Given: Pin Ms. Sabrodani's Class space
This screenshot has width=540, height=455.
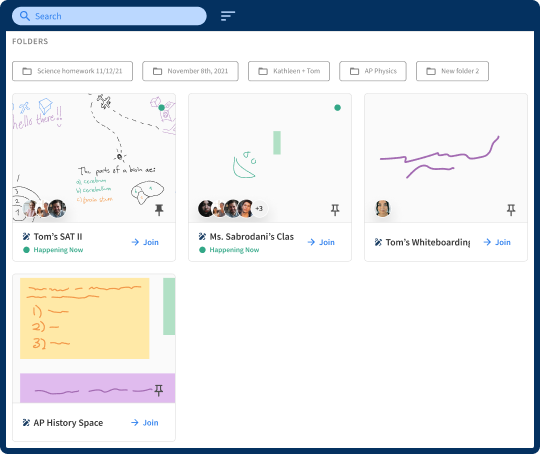Looking at the screenshot, I should click(x=335, y=210).
